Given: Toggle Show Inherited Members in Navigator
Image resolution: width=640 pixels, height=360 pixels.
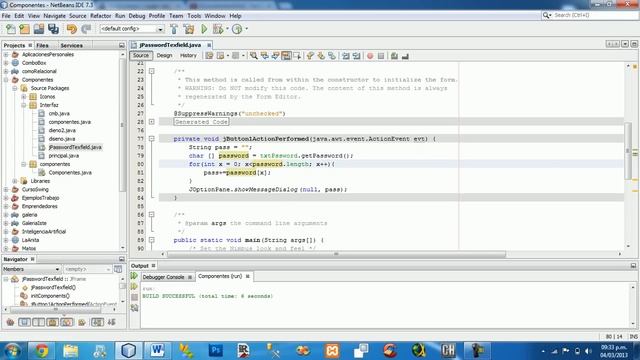Looking at the screenshot, I should point(10,322).
